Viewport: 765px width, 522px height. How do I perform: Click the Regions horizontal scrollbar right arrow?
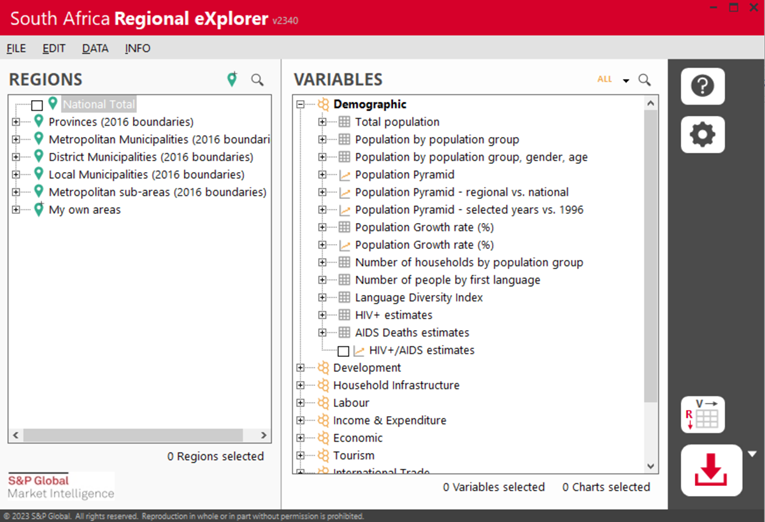(264, 435)
